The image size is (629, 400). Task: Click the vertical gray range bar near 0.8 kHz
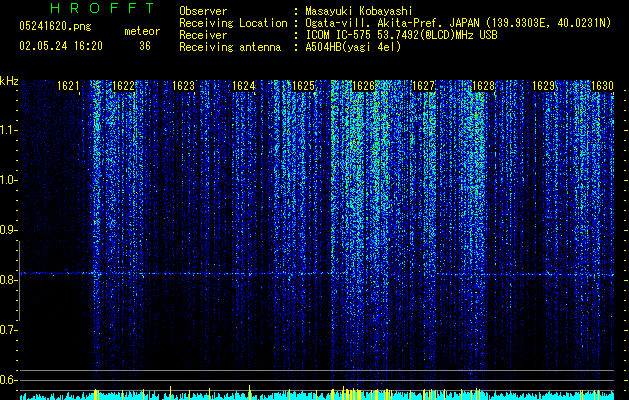(20, 281)
